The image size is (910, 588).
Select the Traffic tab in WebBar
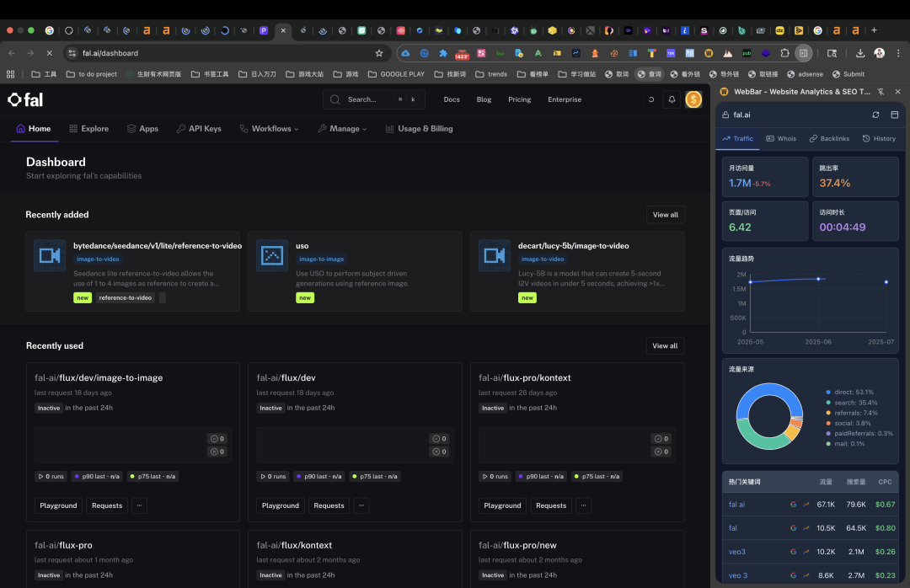pyautogui.click(x=737, y=139)
